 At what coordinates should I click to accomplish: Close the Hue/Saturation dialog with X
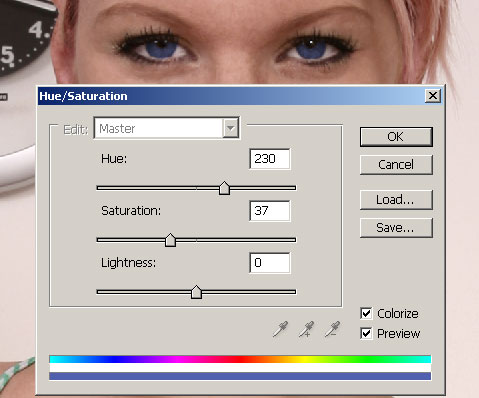pos(433,96)
